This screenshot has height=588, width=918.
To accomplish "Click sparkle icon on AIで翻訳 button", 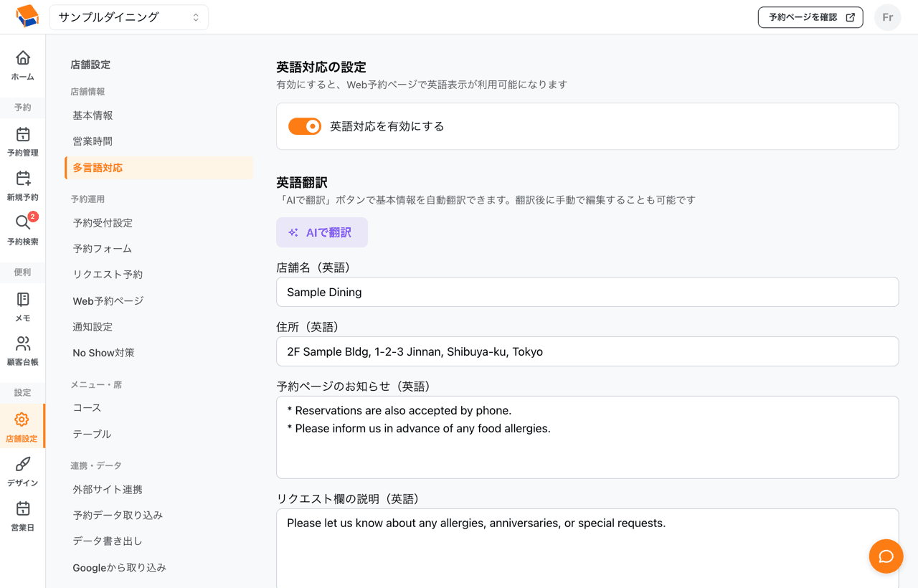I will point(293,232).
